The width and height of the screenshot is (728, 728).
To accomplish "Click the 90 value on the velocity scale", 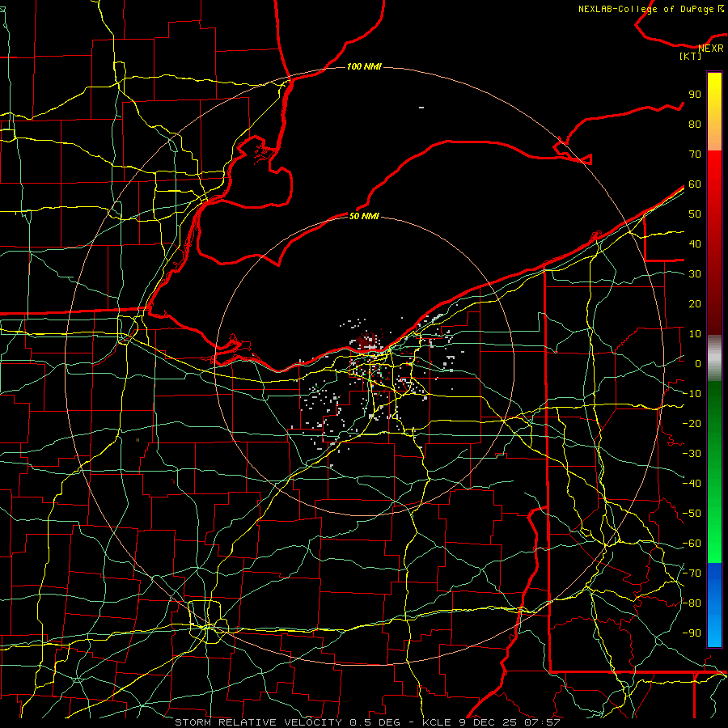I will [695, 95].
